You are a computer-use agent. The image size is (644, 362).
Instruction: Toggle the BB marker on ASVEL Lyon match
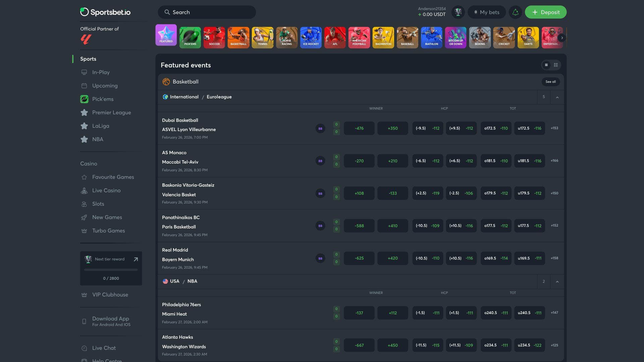320,128
